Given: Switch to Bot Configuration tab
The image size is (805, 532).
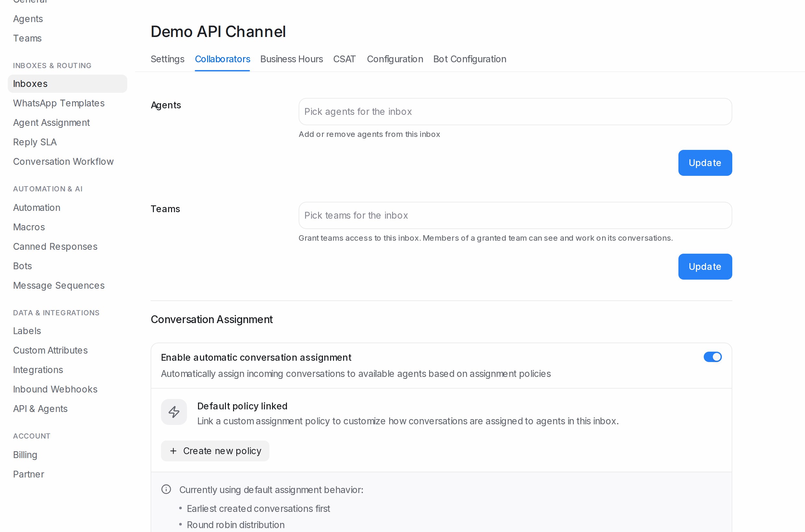Looking at the screenshot, I should (470, 59).
